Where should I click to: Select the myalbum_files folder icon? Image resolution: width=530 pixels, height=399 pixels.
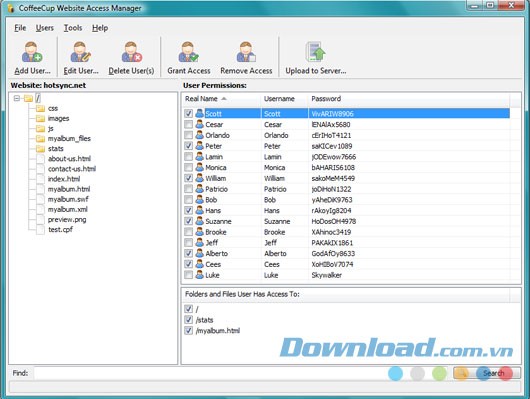coord(41,139)
